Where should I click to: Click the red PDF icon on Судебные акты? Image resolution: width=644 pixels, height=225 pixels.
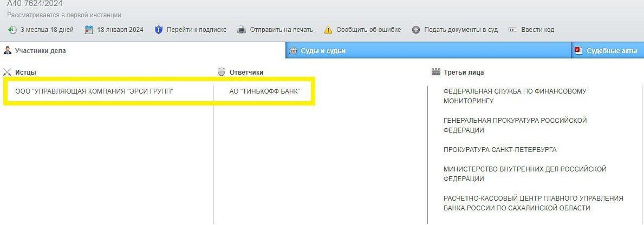tap(578, 50)
